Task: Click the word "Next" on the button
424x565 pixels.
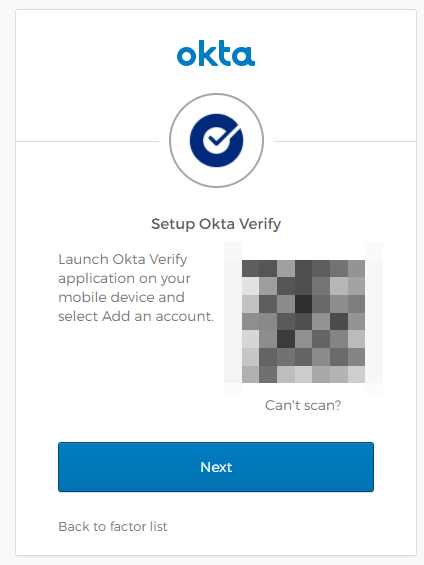Action: click(216, 467)
